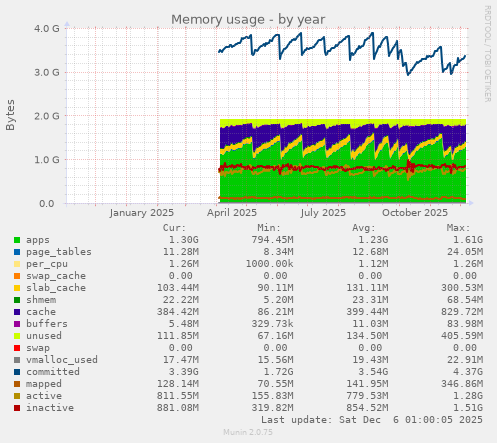Click the 'page_tables' legend label
497x443 pixels.
click(59, 252)
